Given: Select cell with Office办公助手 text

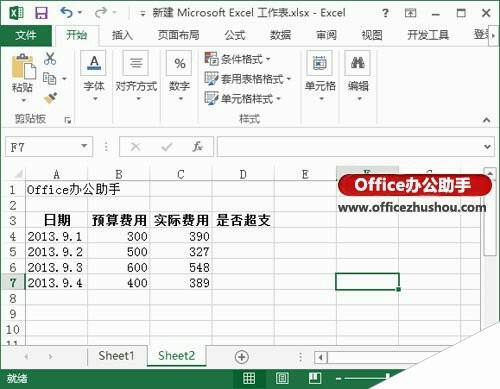Looking at the screenshot, I should [57, 189].
